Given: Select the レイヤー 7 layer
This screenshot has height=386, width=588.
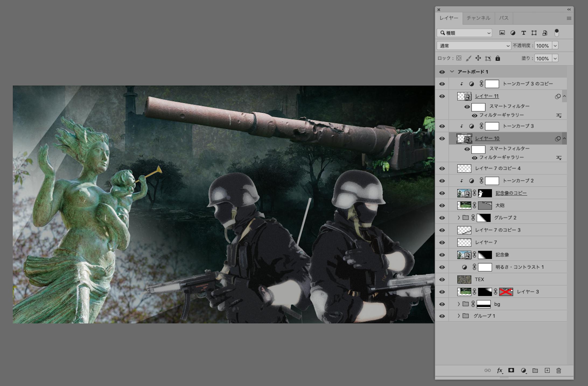Looking at the screenshot, I should tap(486, 243).
